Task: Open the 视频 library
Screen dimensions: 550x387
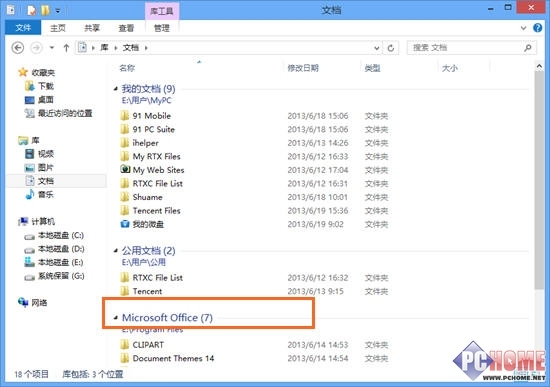Action: [46, 154]
